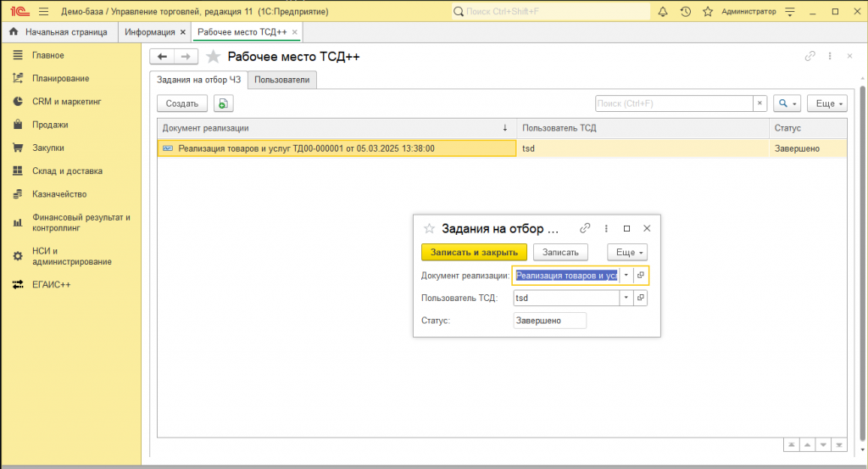
Task: Focus the global search field
Action: click(551, 11)
